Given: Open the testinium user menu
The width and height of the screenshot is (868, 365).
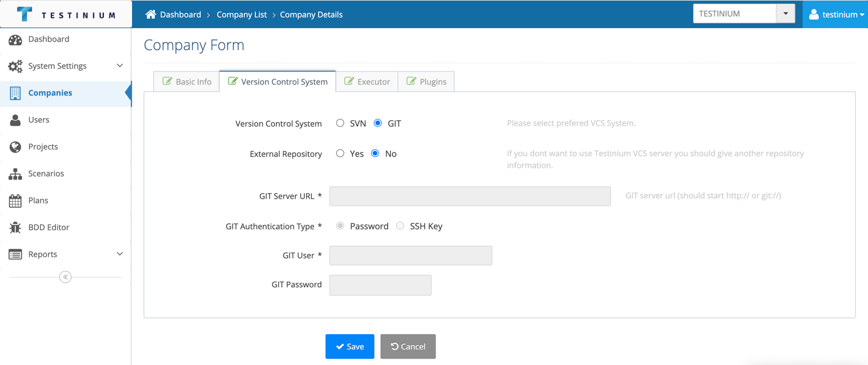Looking at the screenshot, I should pyautogui.click(x=836, y=14).
